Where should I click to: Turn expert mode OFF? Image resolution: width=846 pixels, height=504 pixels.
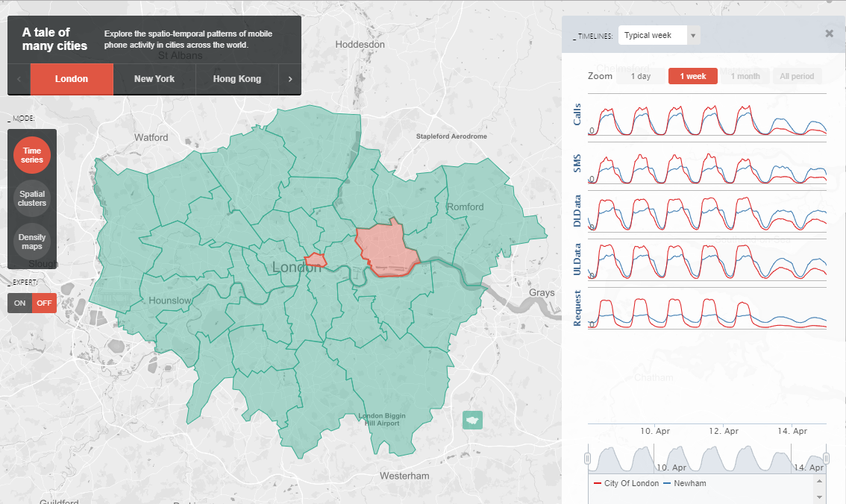(x=44, y=303)
